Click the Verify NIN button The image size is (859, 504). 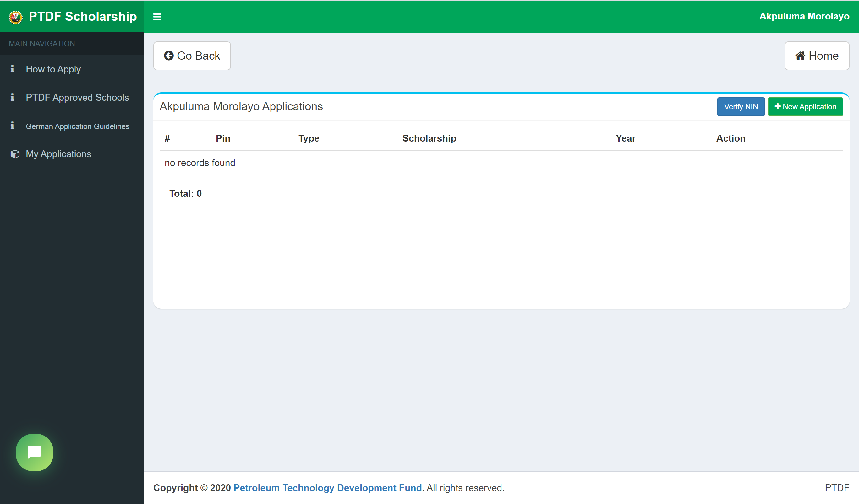[x=740, y=107]
